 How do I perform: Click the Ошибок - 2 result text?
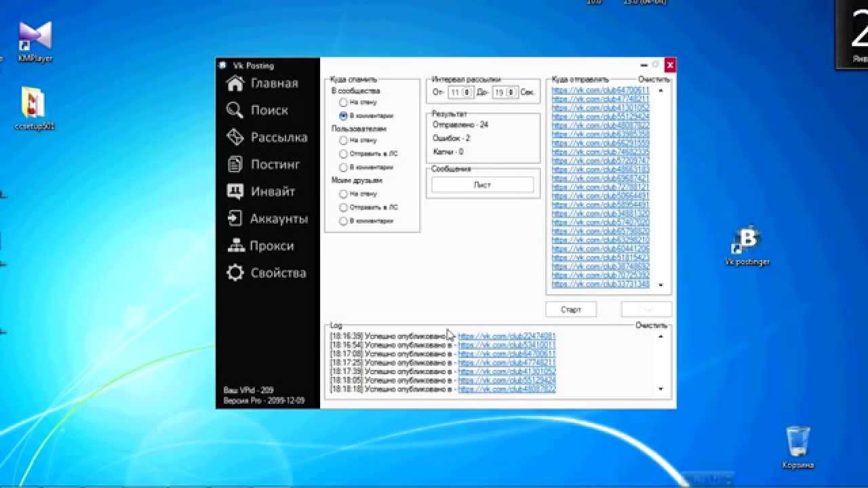click(x=451, y=138)
